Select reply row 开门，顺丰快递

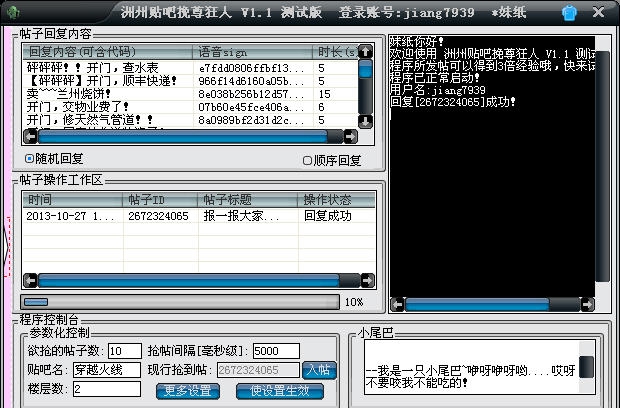pyautogui.click(x=102, y=81)
